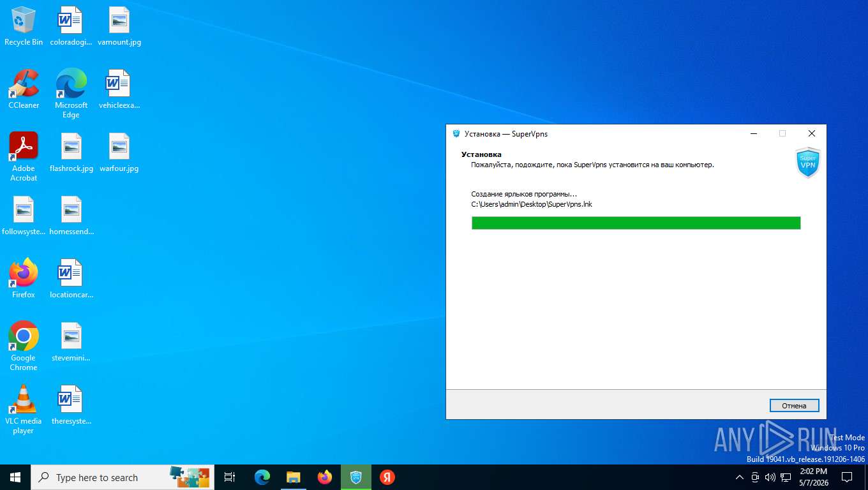868x490 pixels.
Task: Minimize the SuperVpns installer window
Action: (x=754, y=134)
